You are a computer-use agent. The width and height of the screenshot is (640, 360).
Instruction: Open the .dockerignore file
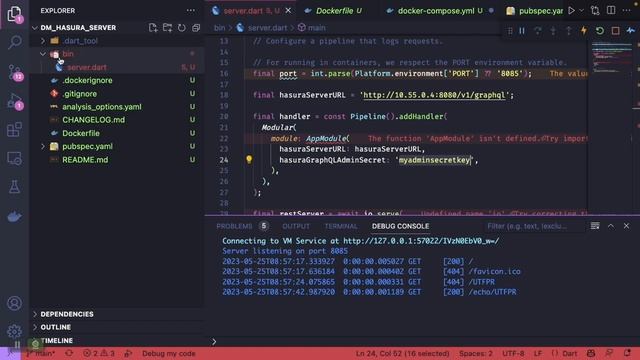coord(87,80)
